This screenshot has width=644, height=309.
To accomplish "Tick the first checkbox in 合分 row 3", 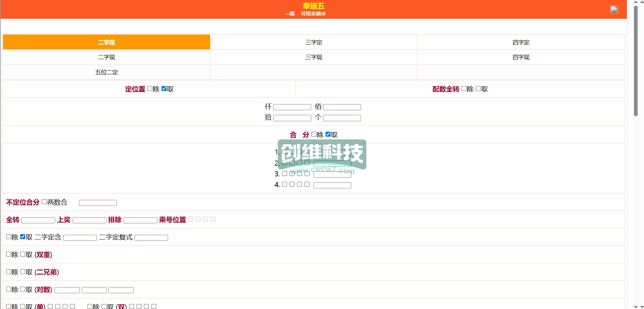I will (x=284, y=173).
